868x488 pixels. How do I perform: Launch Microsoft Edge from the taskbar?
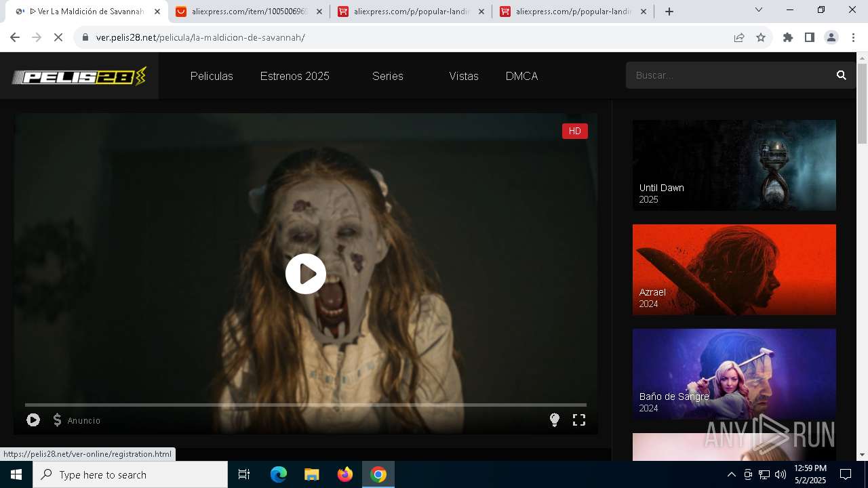(x=279, y=474)
